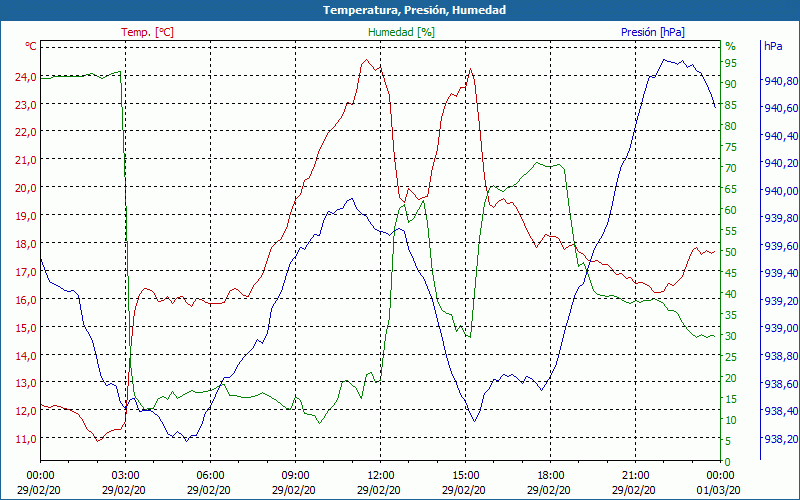Click the 40 humidity axis value

731,294
